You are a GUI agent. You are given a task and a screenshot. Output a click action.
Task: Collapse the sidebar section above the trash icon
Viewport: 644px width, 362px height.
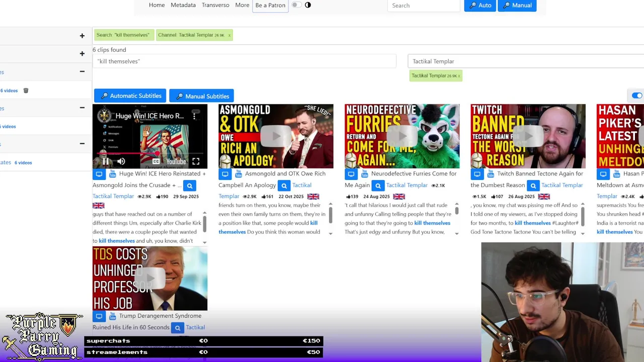pos(82,72)
